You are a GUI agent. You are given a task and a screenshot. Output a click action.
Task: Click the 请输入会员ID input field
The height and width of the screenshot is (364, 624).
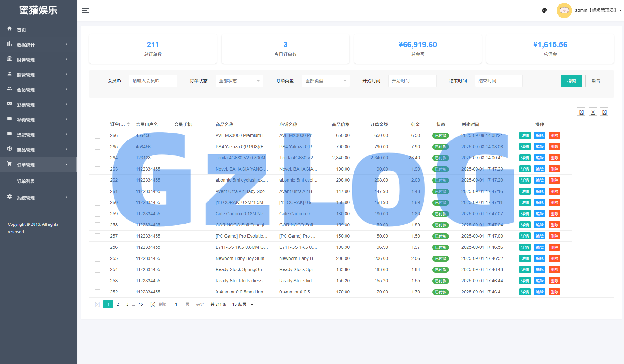[x=153, y=81]
